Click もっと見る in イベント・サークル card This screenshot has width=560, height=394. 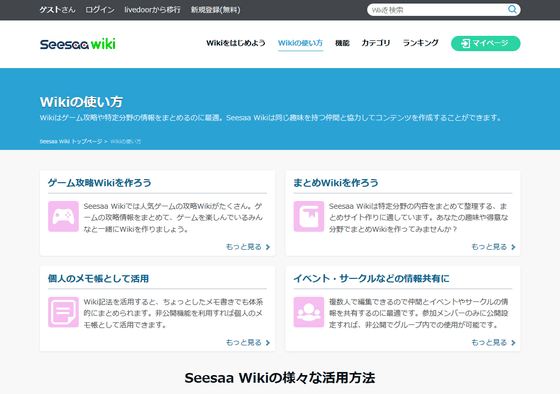[493, 343]
